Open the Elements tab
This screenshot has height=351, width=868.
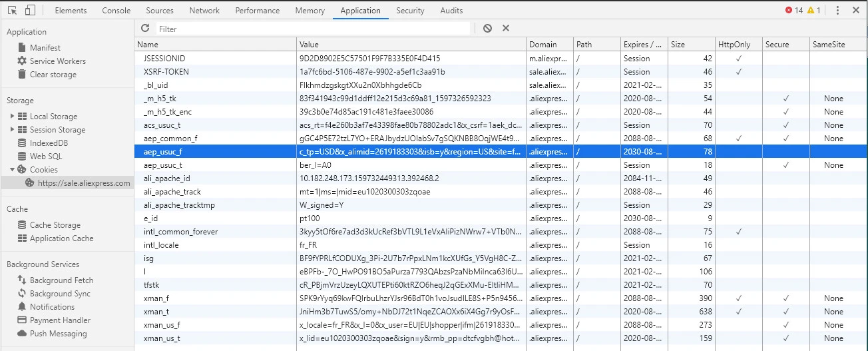coord(71,11)
